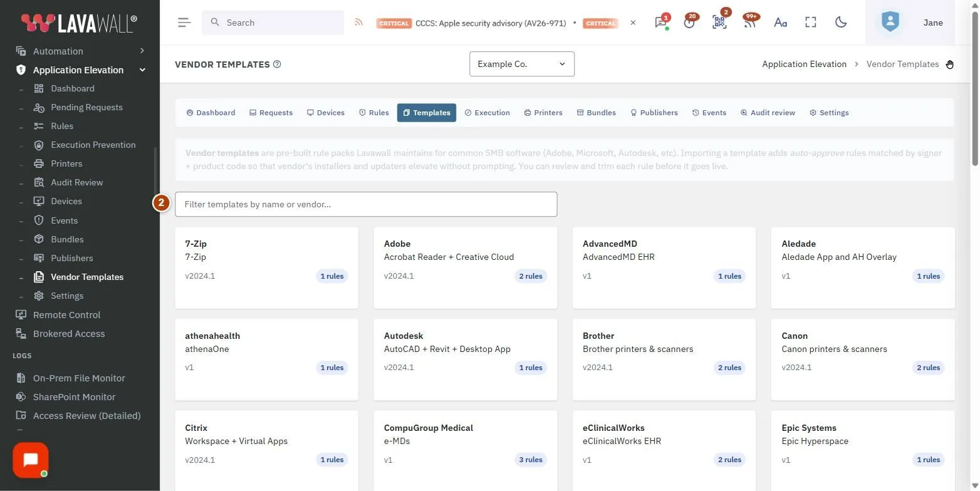
Task: Open the AdvancedMD template card
Action: pos(664,268)
